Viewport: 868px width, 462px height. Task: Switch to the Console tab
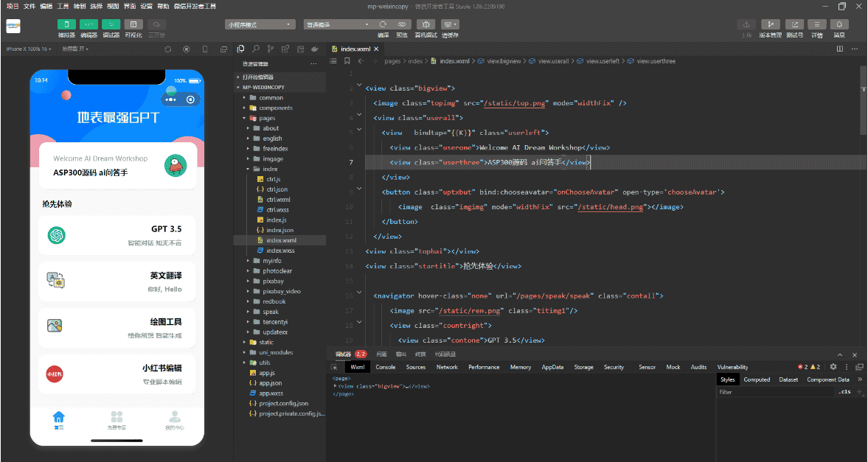[x=385, y=367]
